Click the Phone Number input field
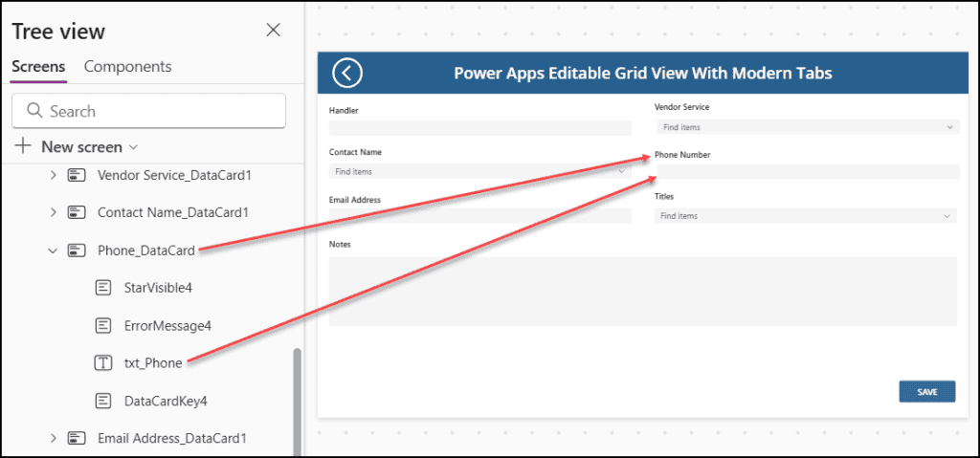Screen dimensions: 980x458 tap(808, 172)
